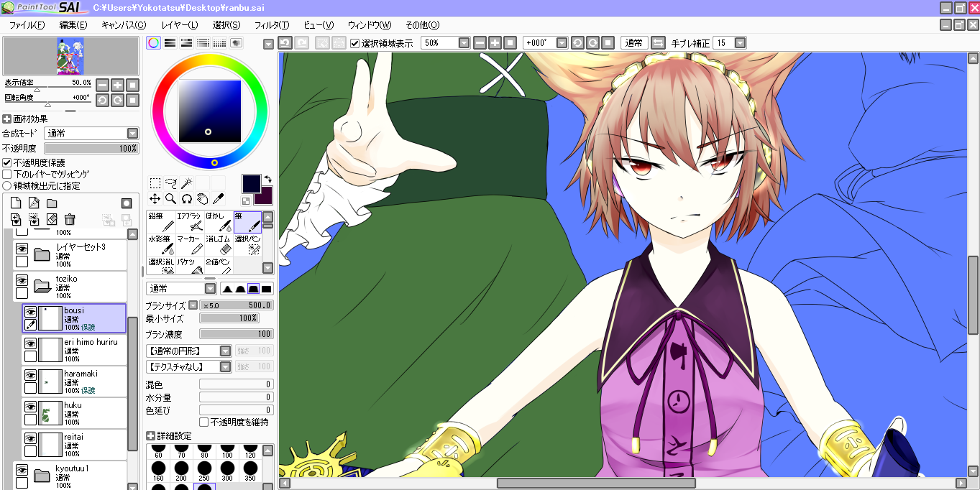Expand the 画材効果 section
980x490 pixels.
pyautogui.click(x=7, y=119)
